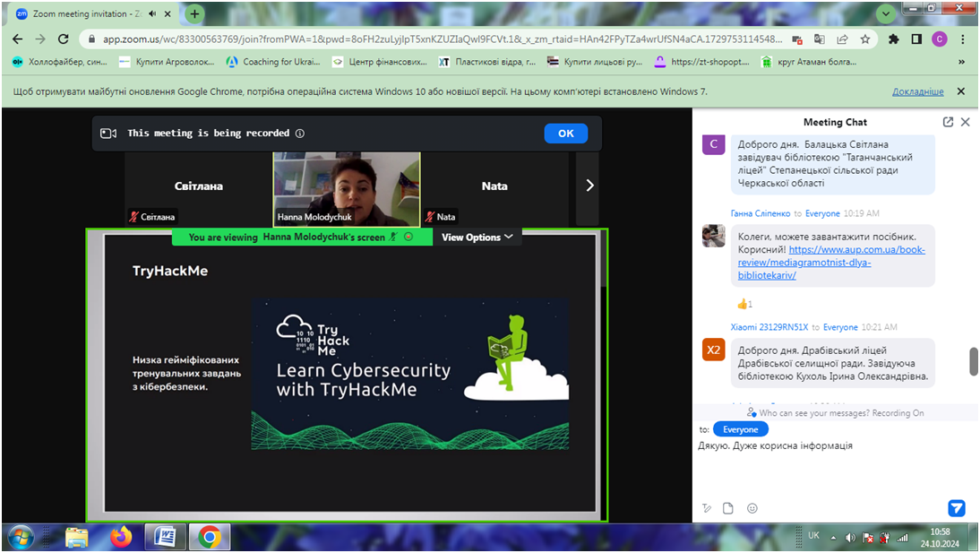The width and height of the screenshot is (980, 553).
Task: Open the Windows Start menu
Action: 20,538
